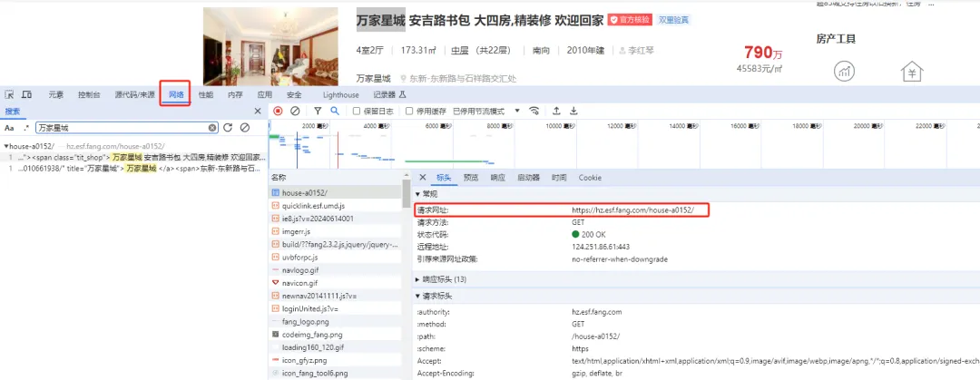Click the 名称 column header

[335, 178]
